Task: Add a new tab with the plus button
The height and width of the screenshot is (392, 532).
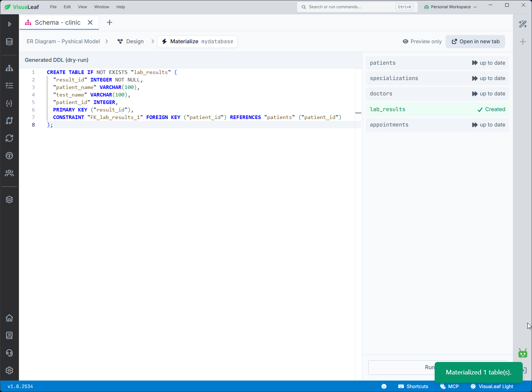Action: [109, 23]
